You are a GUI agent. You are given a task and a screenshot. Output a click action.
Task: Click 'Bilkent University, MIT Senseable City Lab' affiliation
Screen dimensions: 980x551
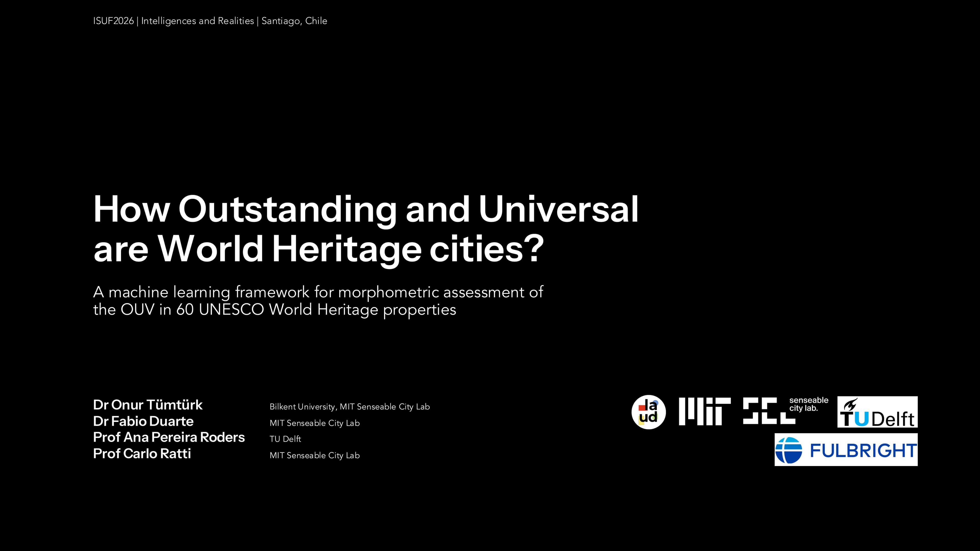point(350,407)
